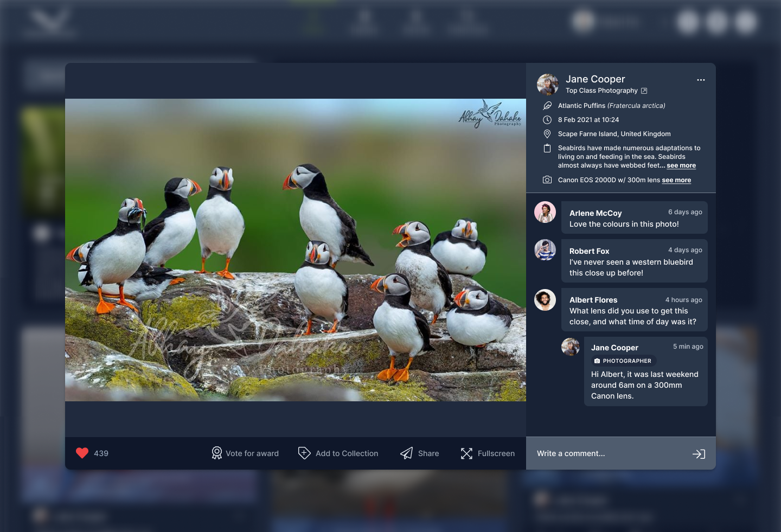Click the 439 likes count
Image resolution: width=781 pixels, height=532 pixels.
click(101, 453)
